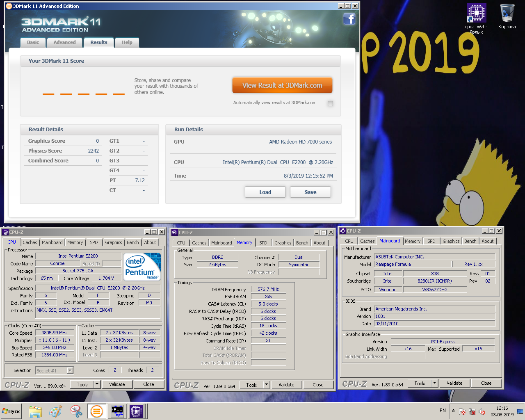The image size is (525, 420).
Task: Expand Tools dropdown arrow in CPU tab window
Action: [97, 384]
